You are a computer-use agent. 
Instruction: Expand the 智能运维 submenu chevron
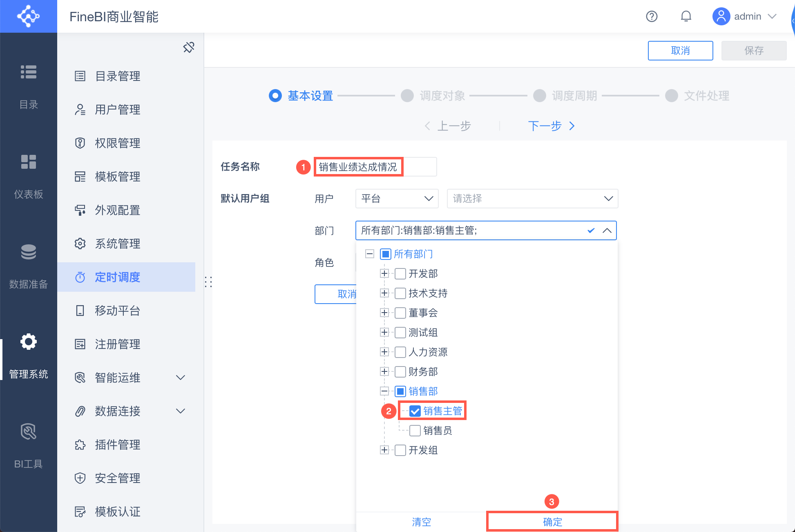tap(180, 378)
